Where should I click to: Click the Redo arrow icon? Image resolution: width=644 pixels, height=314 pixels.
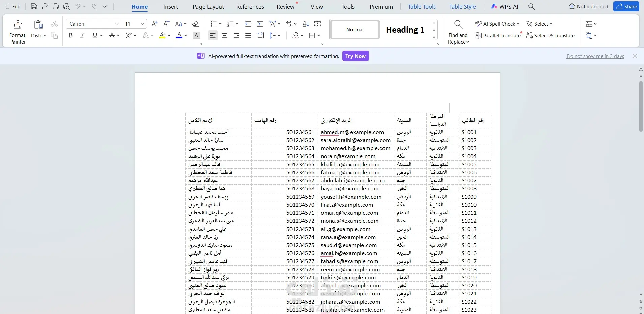point(94,6)
